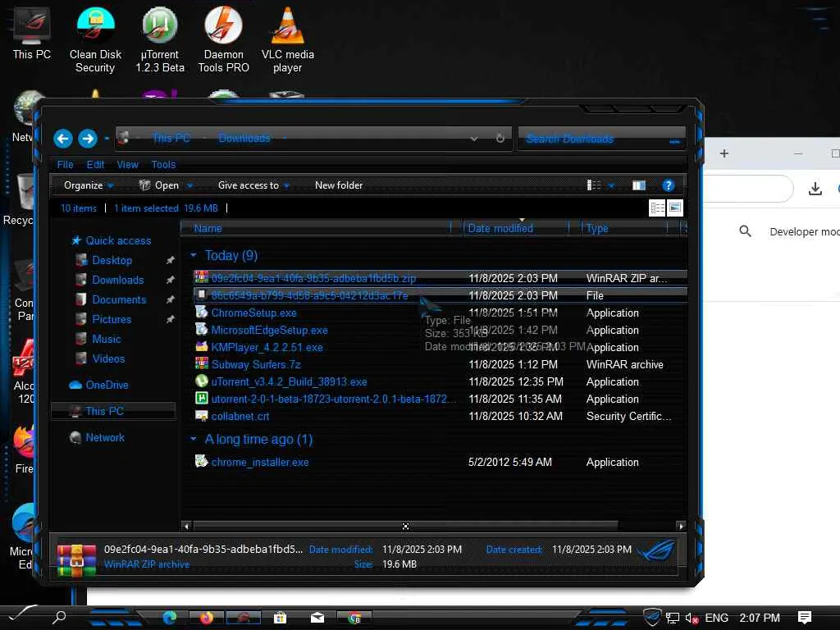Collapse the Today (9) group

click(x=194, y=256)
